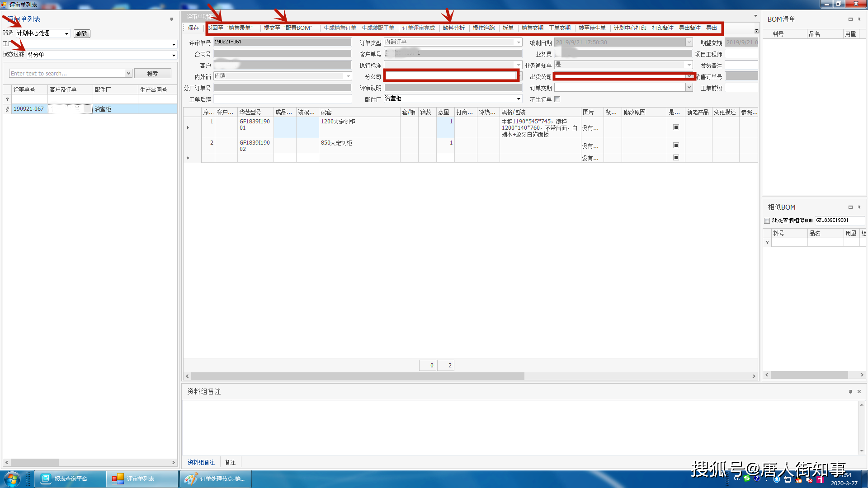Pin the 评审单列表 side panel
The width and height of the screenshot is (868, 488).
tap(171, 19)
